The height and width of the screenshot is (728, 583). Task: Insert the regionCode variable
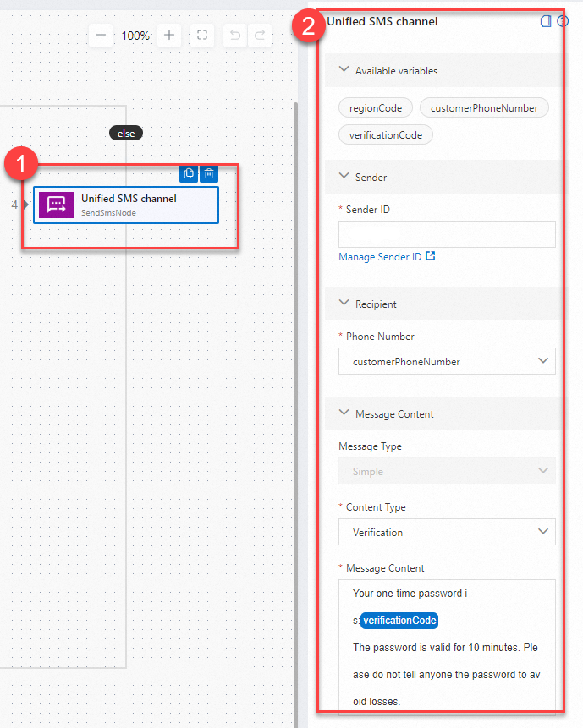(x=376, y=107)
